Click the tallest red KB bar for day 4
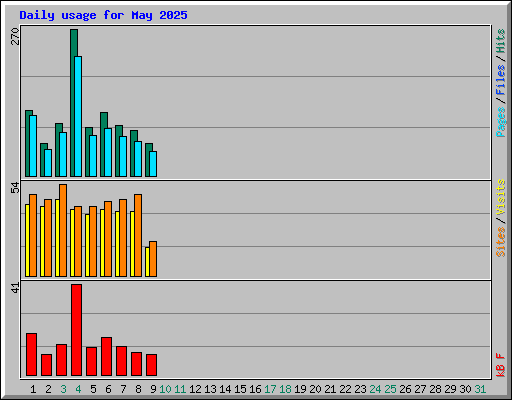 [76, 330]
